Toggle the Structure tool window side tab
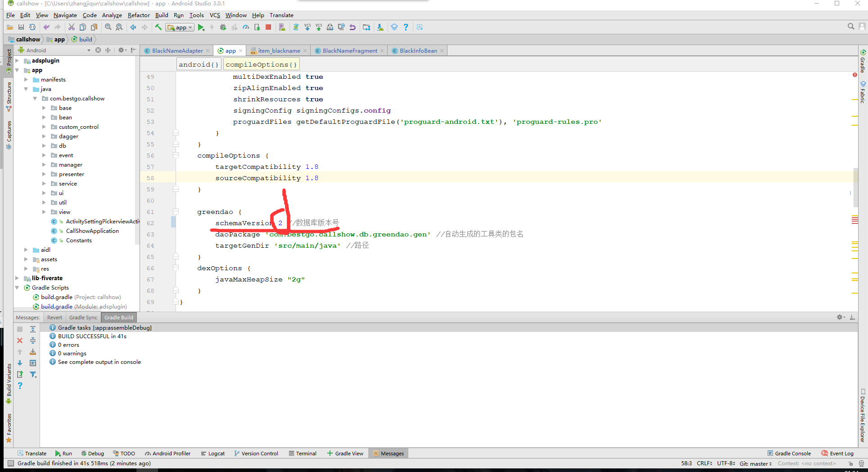Viewport: 868px width, 472px height. [9, 96]
